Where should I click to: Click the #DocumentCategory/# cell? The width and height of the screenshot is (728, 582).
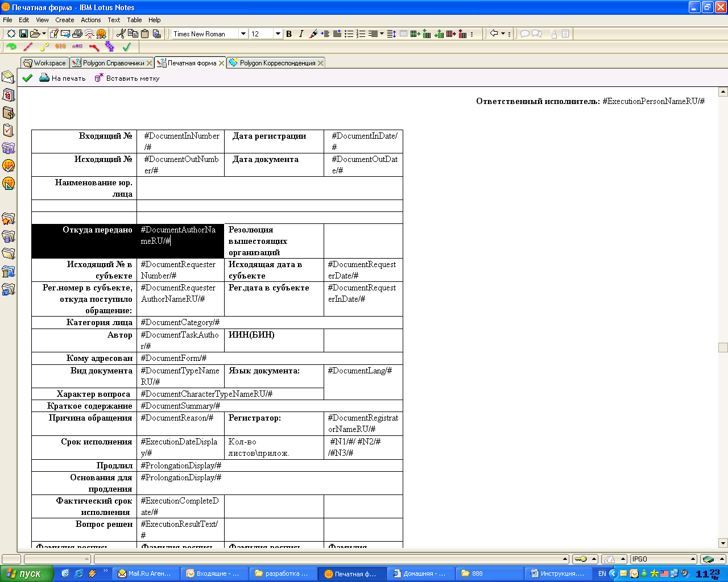pos(270,322)
